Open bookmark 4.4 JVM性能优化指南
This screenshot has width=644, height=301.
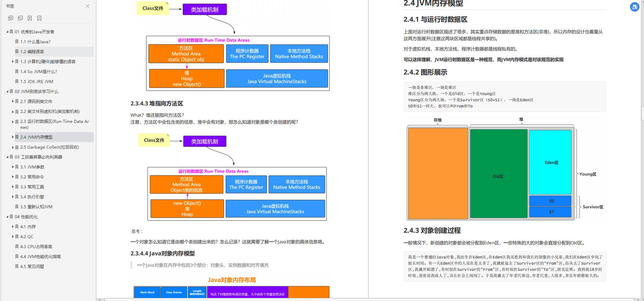(41, 256)
